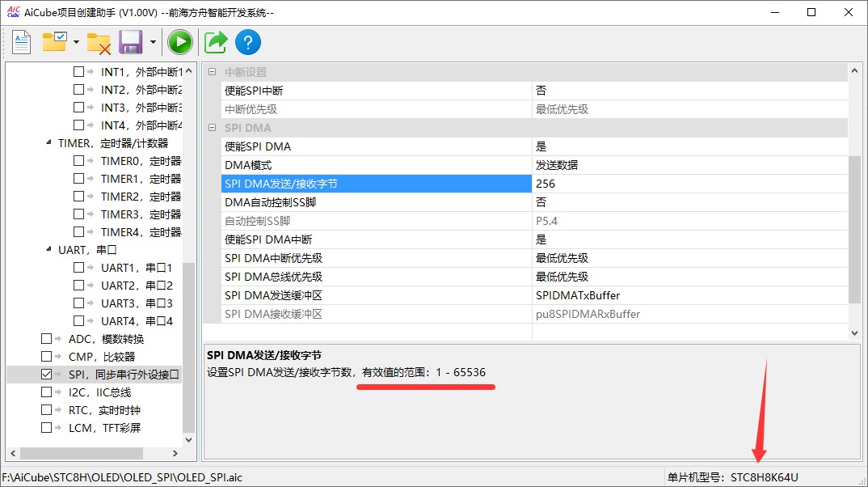Select the SPI tree item label

[124, 375]
